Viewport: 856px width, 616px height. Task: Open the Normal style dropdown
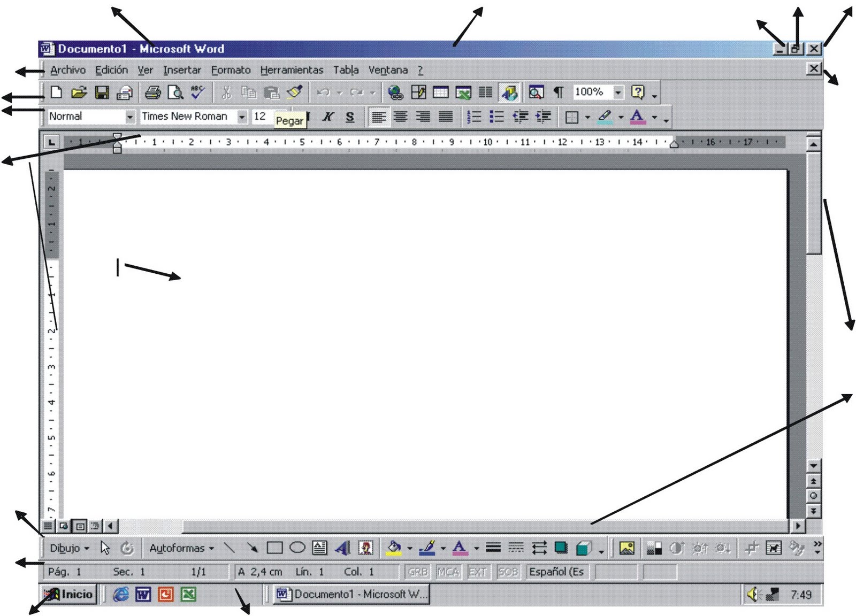(129, 117)
